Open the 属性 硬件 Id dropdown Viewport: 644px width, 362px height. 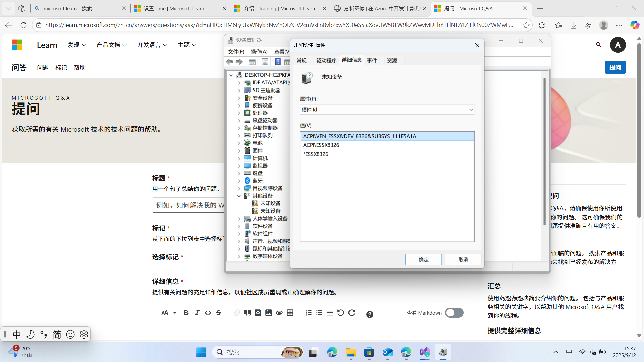[x=471, y=110]
